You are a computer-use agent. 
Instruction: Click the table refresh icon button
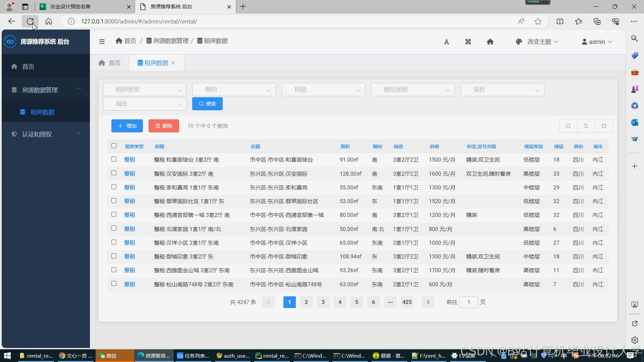(586, 126)
